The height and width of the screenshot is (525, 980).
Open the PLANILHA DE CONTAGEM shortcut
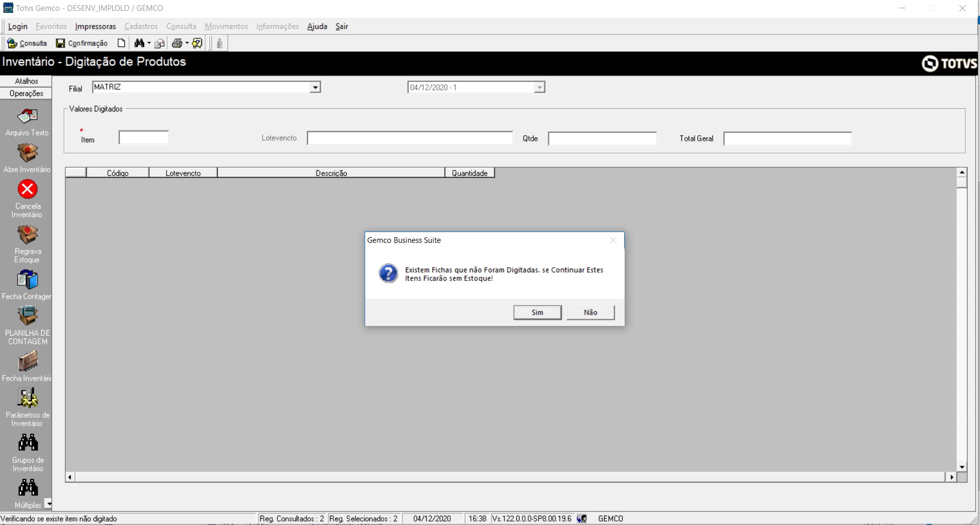[x=27, y=316]
